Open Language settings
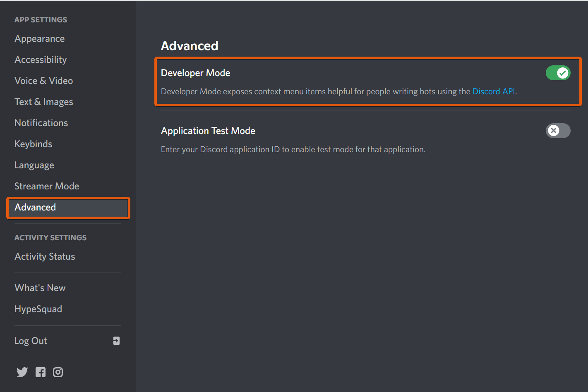588x392 pixels. click(x=34, y=165)
